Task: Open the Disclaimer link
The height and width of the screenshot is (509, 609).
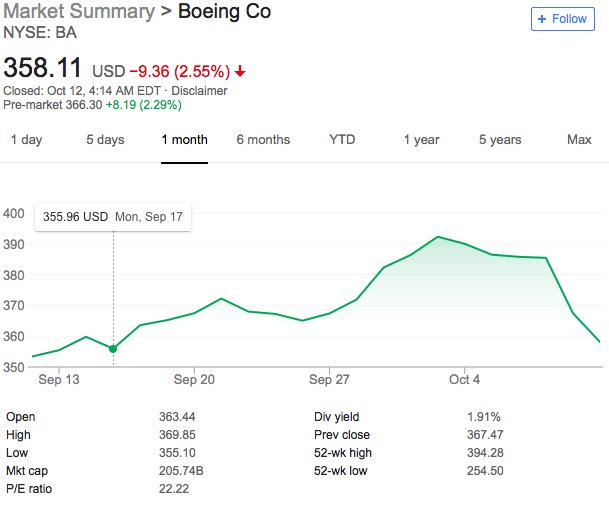Action: (x=199, y=91)
